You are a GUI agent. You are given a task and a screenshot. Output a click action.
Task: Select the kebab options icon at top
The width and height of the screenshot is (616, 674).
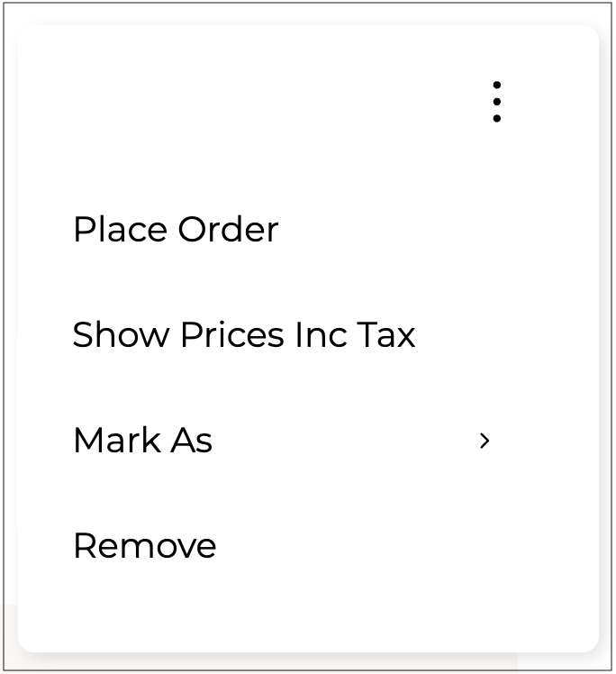tap(496, 102)
